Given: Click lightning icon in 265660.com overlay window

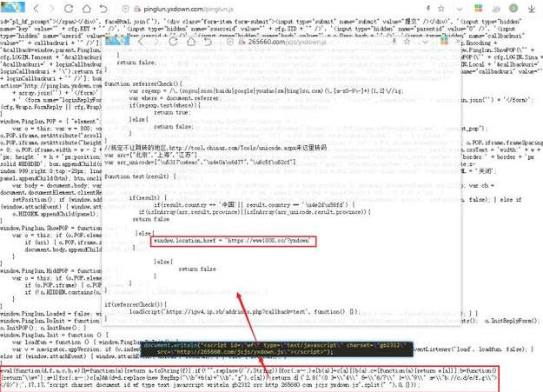Looking at the screenshot, I should (394, 42).
